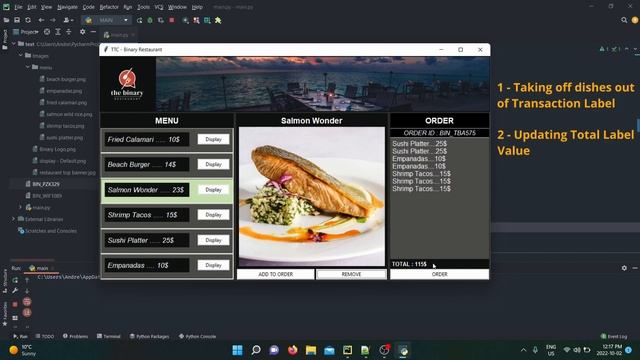
Task: Open the VCS menu
Action: (x=159, y=7)
